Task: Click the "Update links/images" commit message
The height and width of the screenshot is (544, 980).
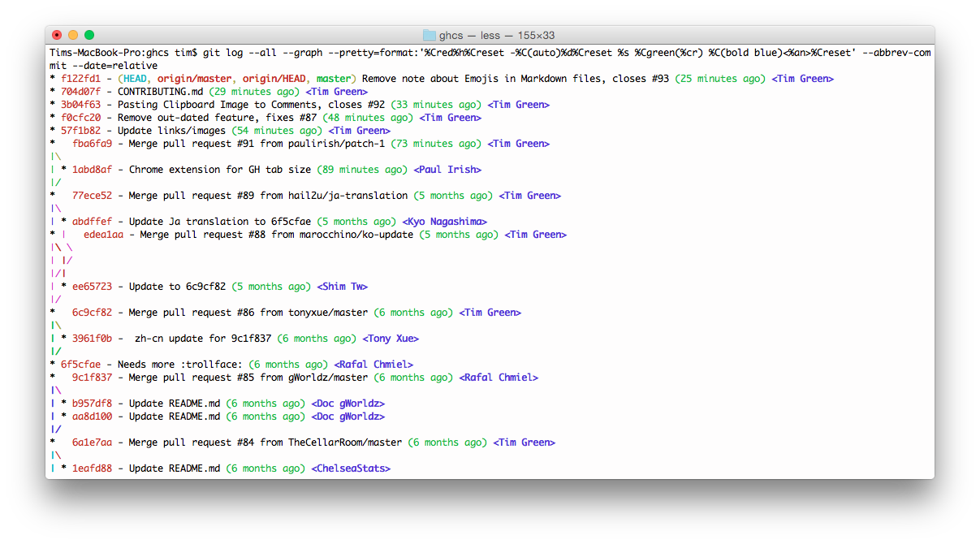Action: click(172, 131)
